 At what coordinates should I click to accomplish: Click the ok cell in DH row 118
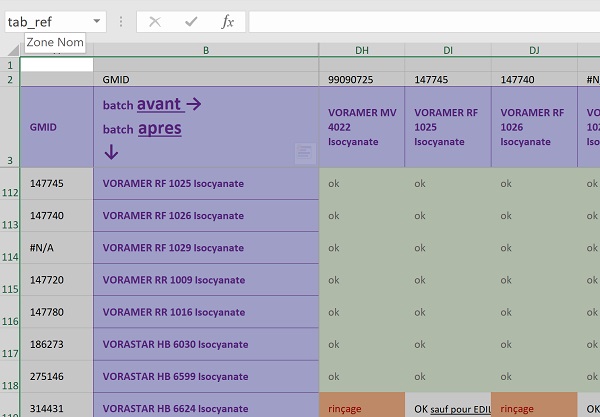pyautogui.click(x=362, y=376)
